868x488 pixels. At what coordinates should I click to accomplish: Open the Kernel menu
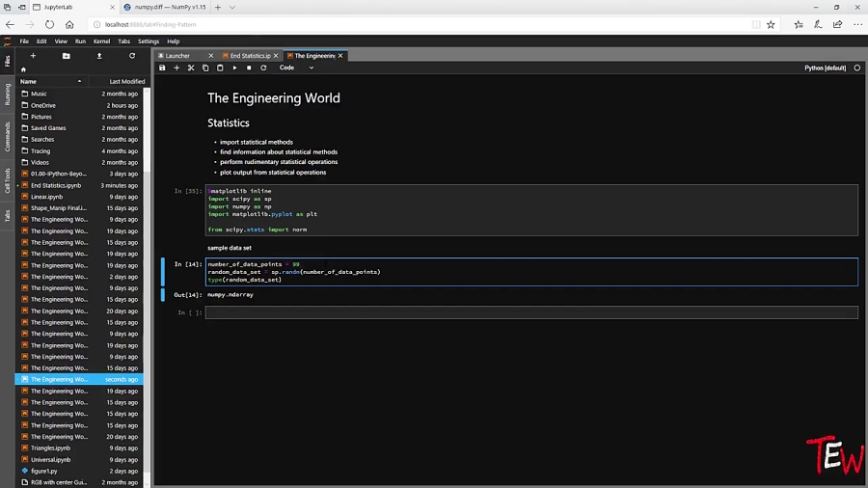coord(101,41)
